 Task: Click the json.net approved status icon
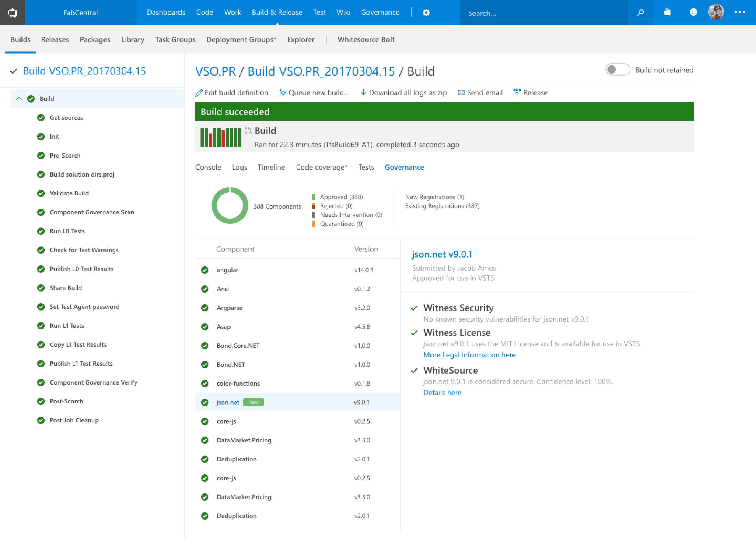(205, 402)
